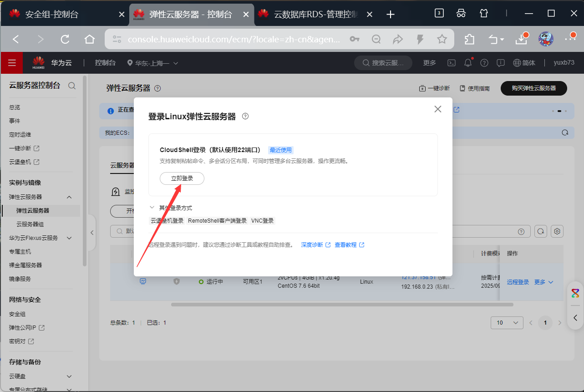Open browser downloads icon
This screenshot has height=392, width=584.
tap(522, 39)
